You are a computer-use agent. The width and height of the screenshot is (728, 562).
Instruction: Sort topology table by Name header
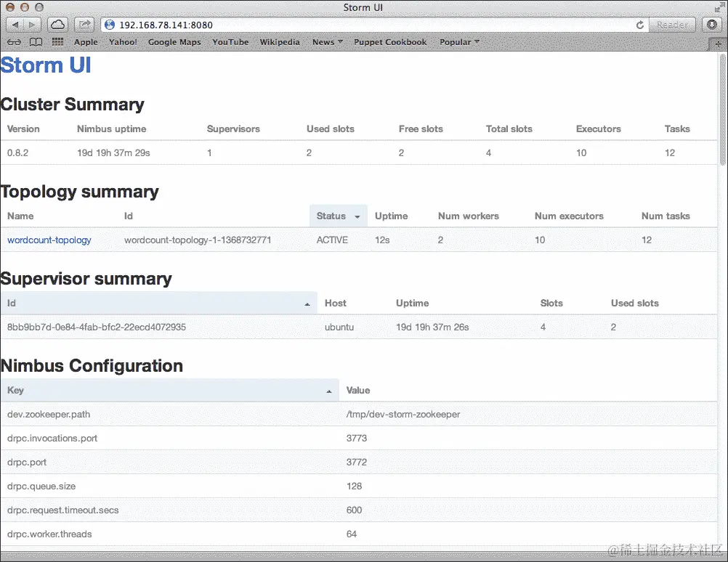(20, 216)
